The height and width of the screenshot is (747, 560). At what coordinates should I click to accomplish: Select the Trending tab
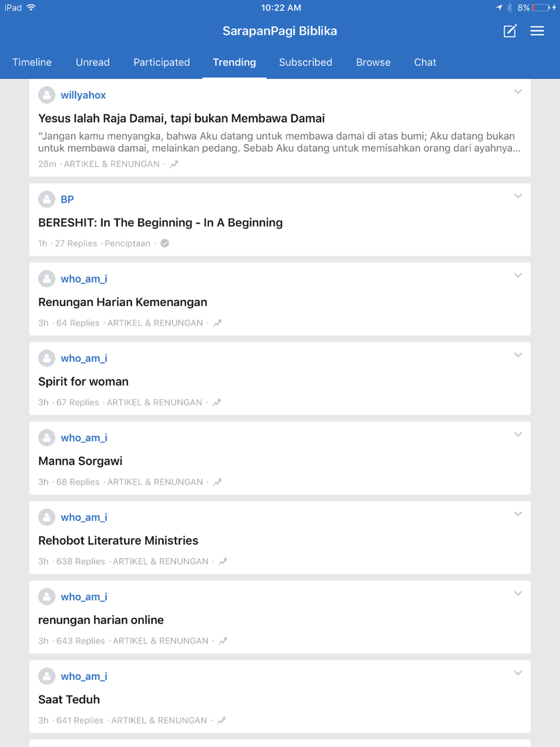tap(234, 62)
